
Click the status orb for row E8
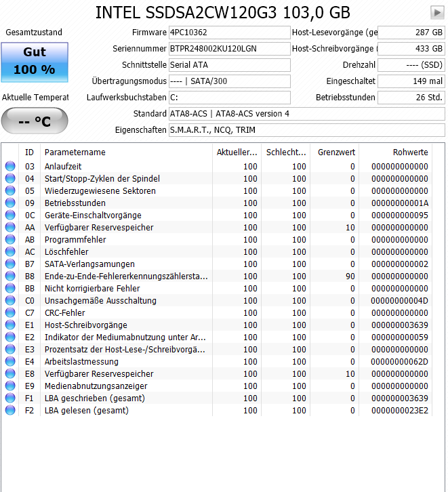coord(10,374)
